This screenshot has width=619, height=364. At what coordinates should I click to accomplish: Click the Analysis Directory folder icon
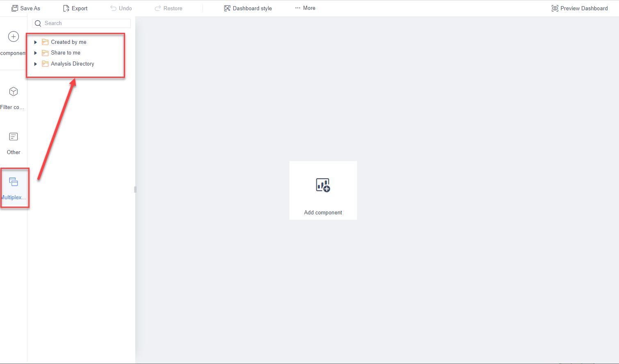click(45, 64)
